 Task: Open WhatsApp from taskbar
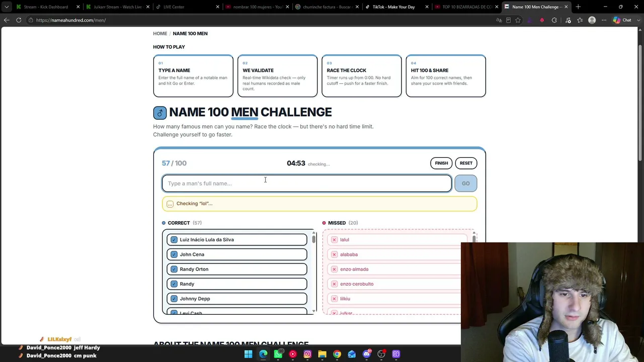278,354
